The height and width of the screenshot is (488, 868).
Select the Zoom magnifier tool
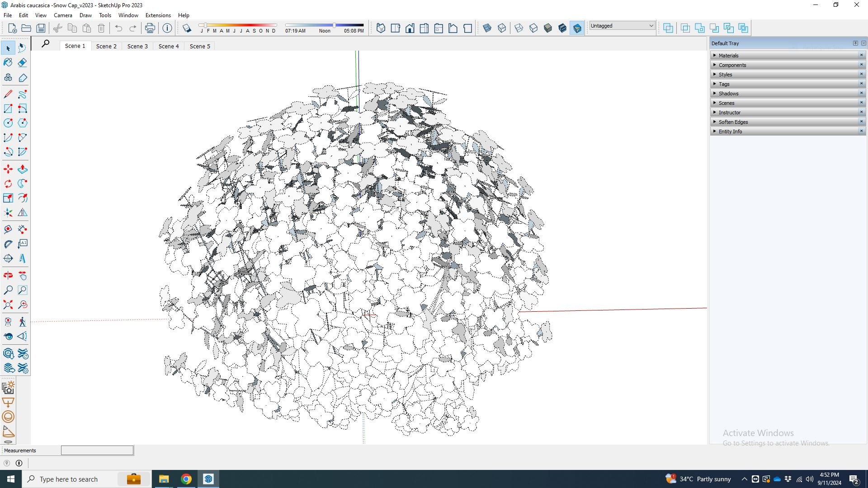[8, 290]
